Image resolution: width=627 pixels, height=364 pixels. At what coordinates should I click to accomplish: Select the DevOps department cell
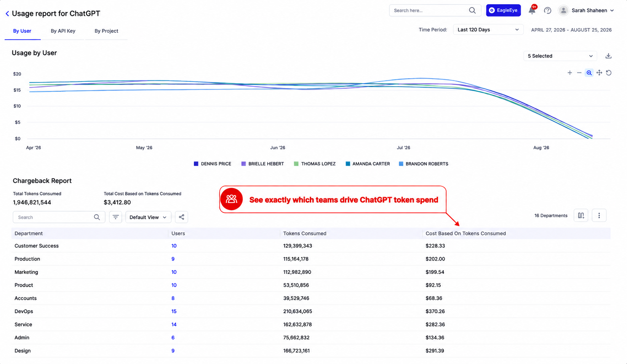tap(24, 311)
